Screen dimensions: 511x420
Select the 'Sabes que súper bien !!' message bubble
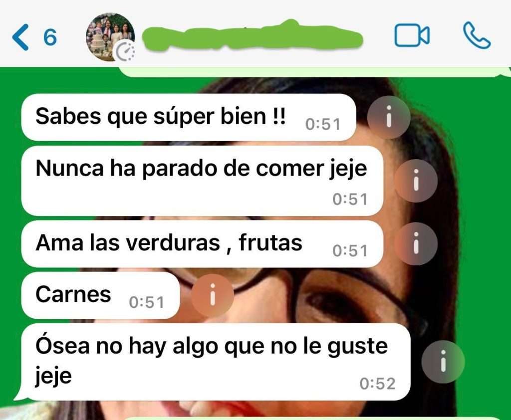[x=188, y=117]
